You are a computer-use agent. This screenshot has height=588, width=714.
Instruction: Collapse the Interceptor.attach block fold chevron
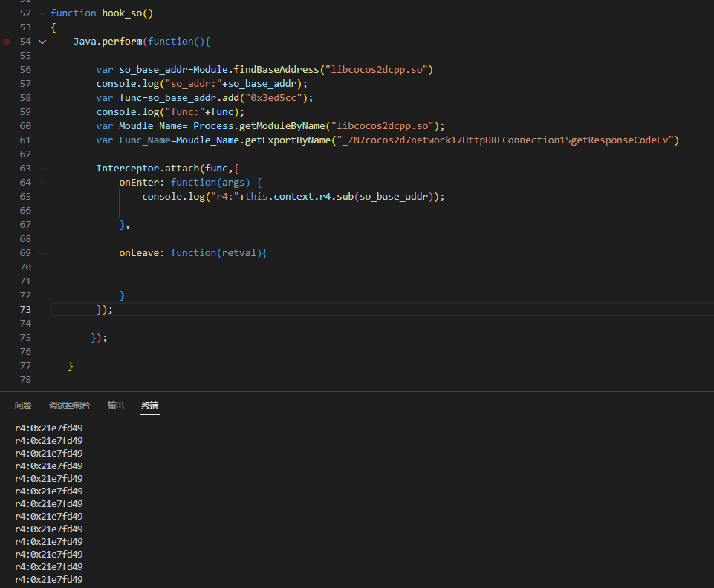click(x=42, y=169)
